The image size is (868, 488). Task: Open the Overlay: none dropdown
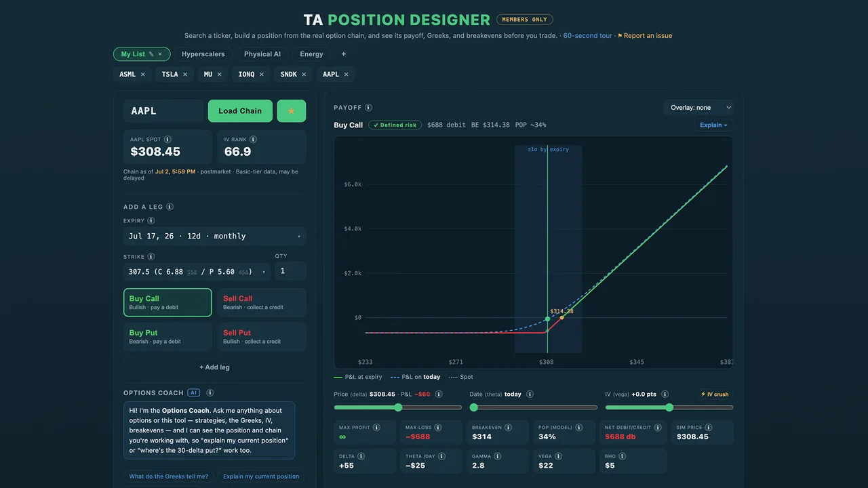pyautogui.click(x=698, y=107)
